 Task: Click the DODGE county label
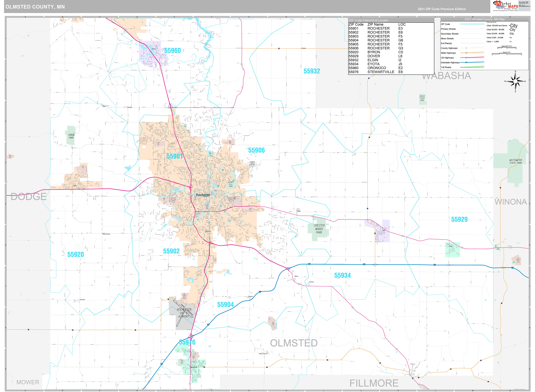[29, 197]
